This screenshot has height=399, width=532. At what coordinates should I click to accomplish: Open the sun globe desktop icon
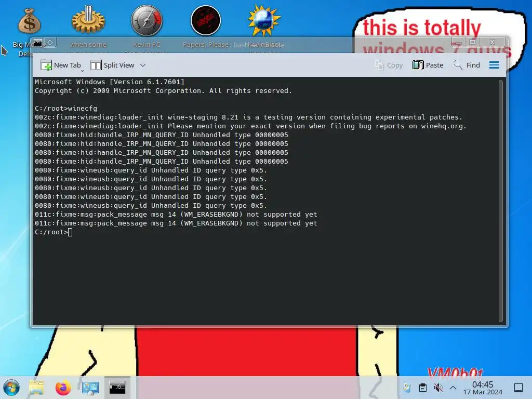point(264,20)
